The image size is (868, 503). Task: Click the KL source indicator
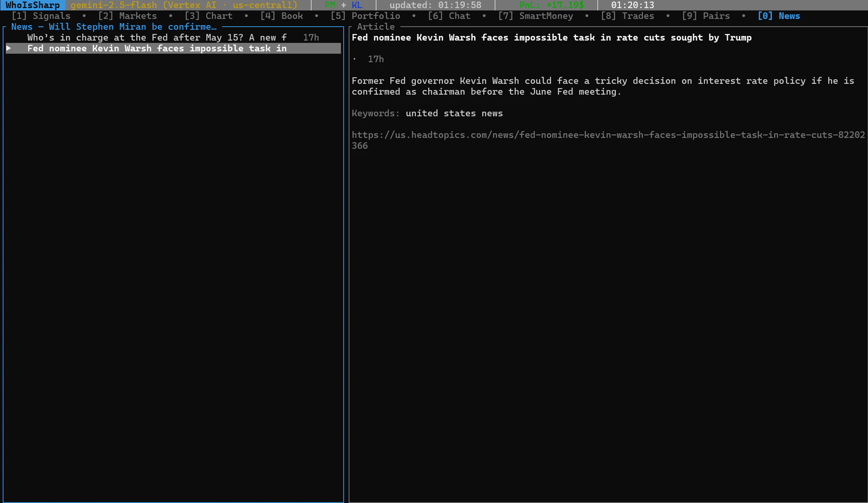357,5
